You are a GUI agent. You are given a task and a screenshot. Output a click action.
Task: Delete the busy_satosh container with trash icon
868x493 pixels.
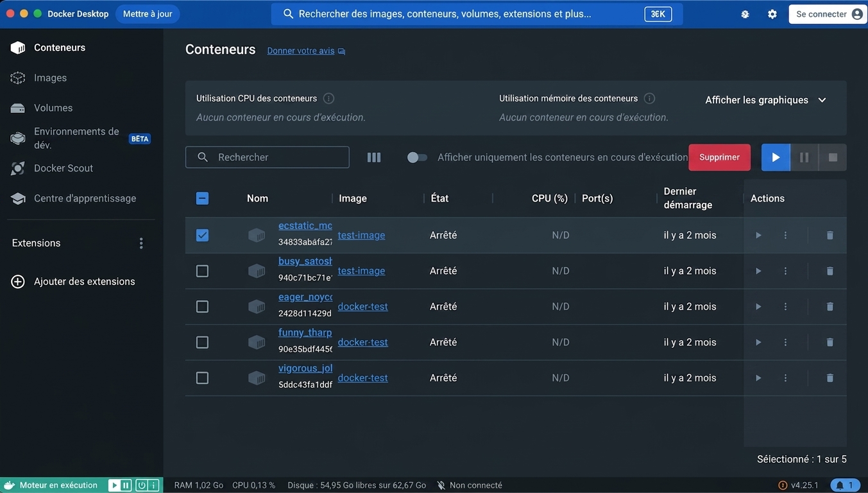pyautogui.click(x=830, y=271)
